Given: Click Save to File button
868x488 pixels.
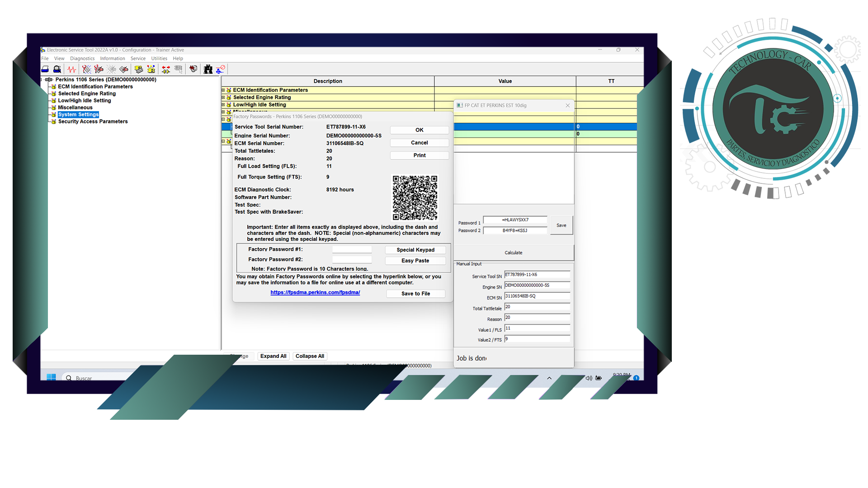Looking at the screenshot, I should point(416,294).
